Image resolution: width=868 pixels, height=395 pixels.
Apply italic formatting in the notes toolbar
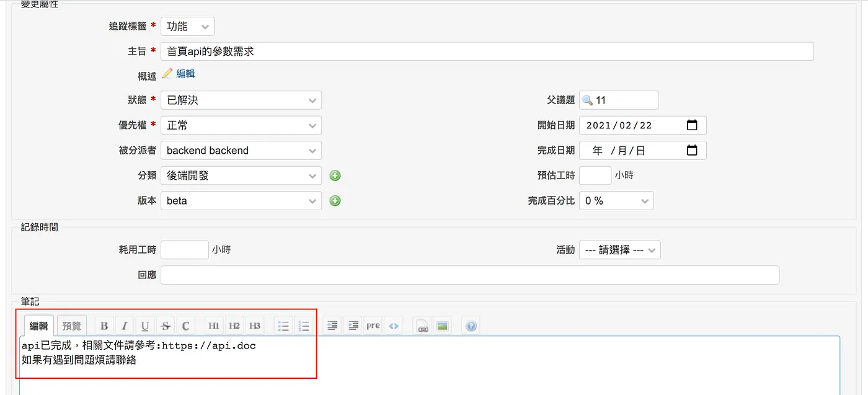click(124, 326)
